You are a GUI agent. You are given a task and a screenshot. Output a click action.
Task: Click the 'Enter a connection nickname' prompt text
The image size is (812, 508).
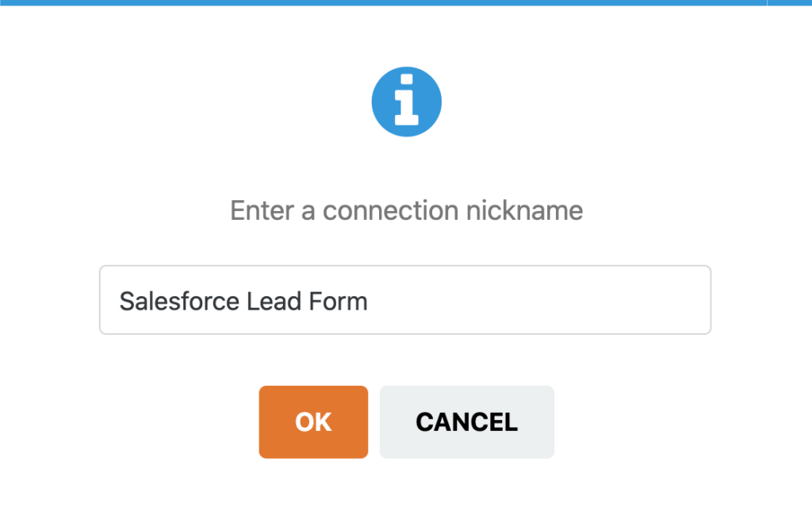click(x=406, y=210)
